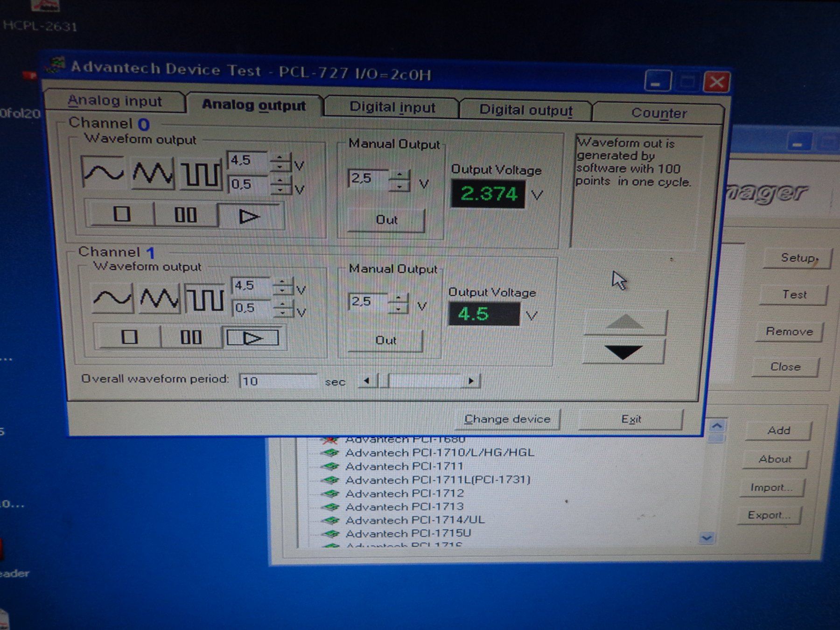Switch to the Analog input tab

point(115,101)
